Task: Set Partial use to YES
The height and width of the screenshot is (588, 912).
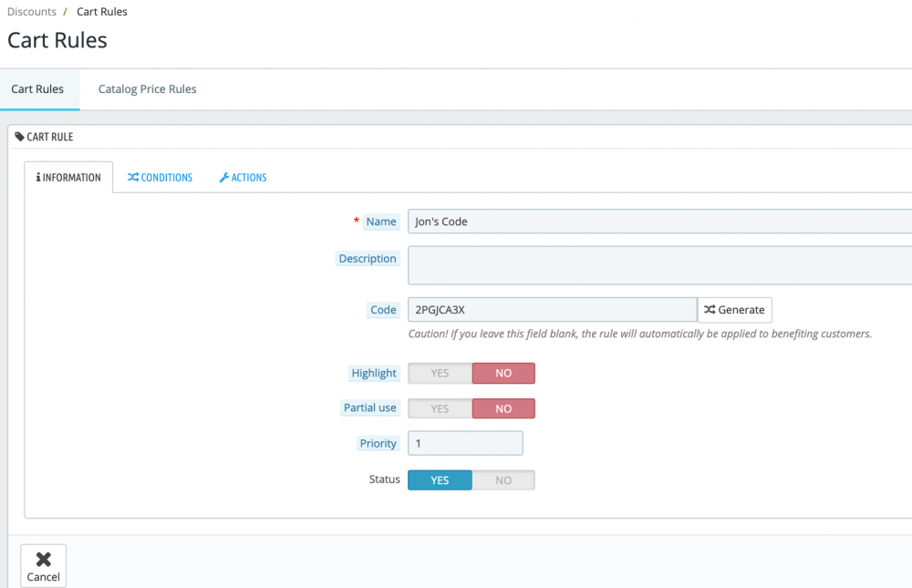Action: tap(440, 409)
